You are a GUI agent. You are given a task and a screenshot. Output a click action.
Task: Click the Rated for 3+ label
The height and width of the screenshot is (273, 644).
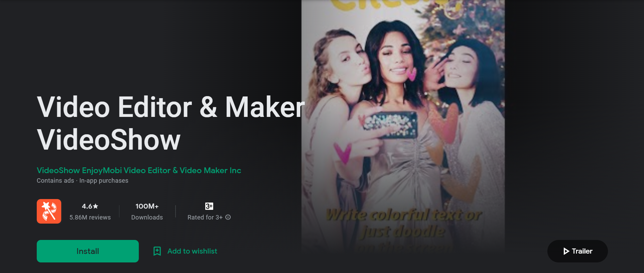pyautogui.click(x=205, y=217)
